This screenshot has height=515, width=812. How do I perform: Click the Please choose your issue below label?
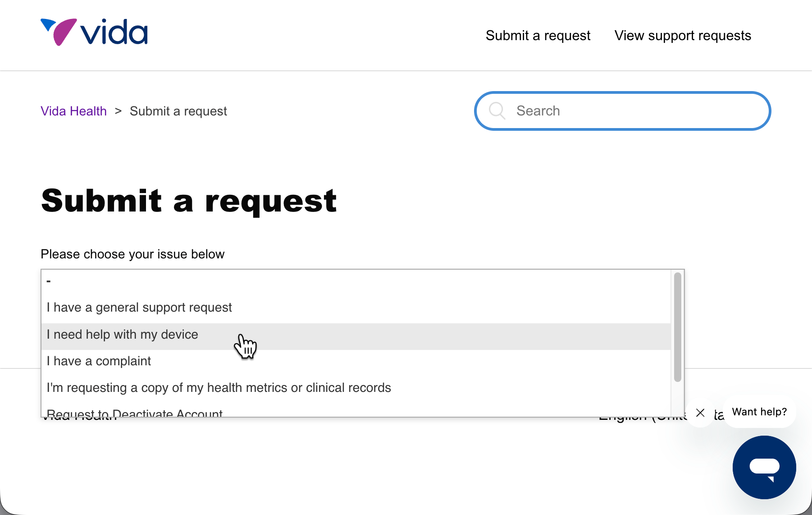coord(132,254)
